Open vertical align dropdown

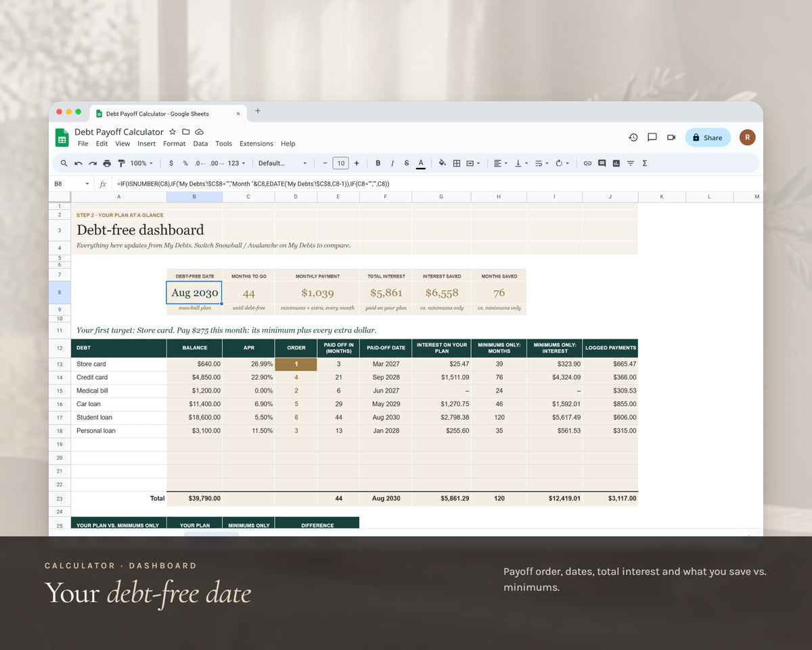(x=521, y=163)
